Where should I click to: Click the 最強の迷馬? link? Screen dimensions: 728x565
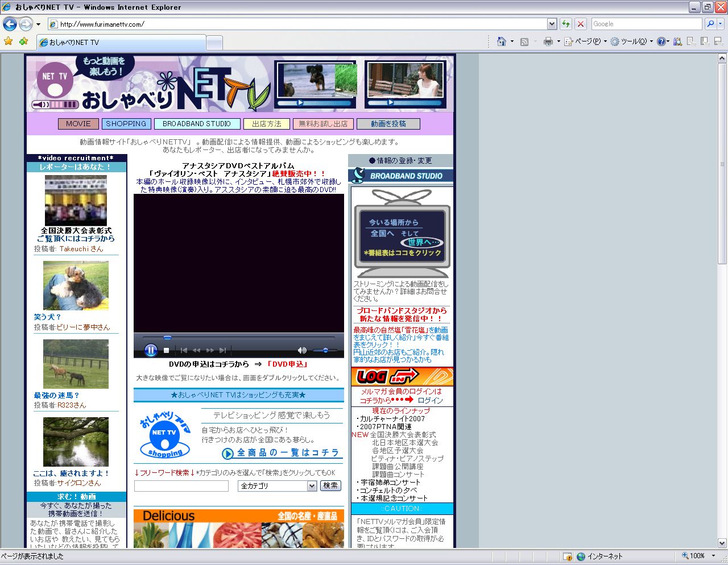click(x=56, y=395)
